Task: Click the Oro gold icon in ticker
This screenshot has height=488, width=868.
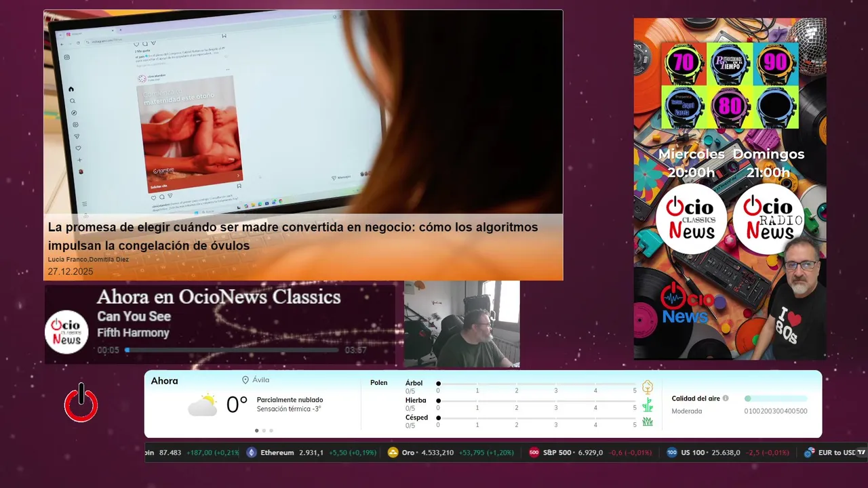Action: (393, 452)
